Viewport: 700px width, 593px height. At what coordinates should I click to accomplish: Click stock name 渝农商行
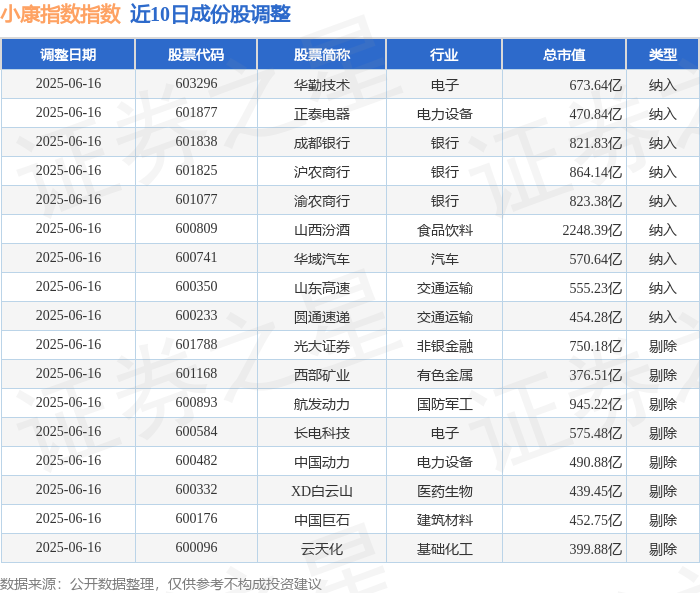tap(321, 200)
